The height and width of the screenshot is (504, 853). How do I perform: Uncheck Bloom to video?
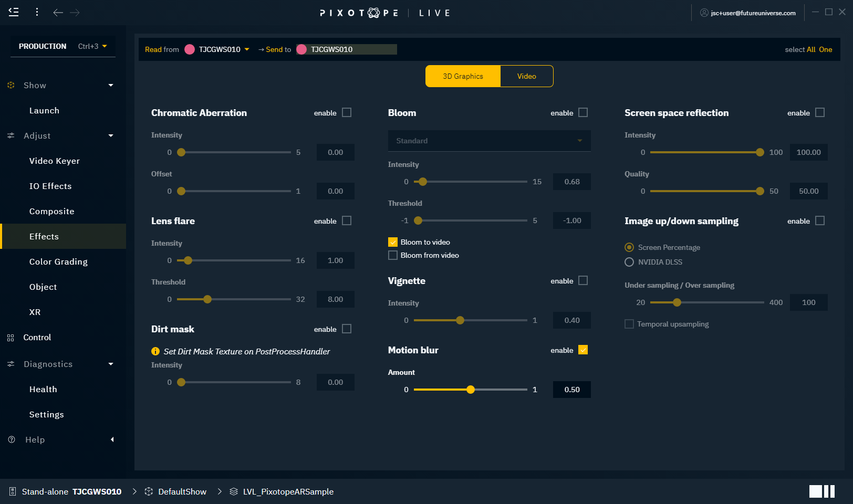(x=393, y=242)
